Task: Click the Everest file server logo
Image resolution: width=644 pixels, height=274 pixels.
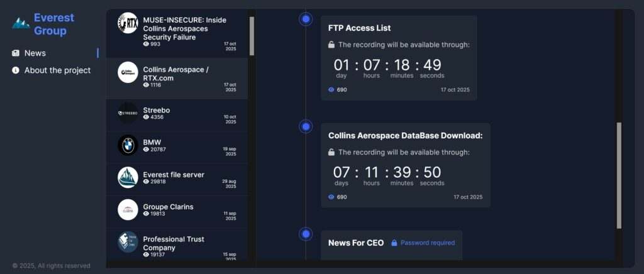Action: pos(128,177)
